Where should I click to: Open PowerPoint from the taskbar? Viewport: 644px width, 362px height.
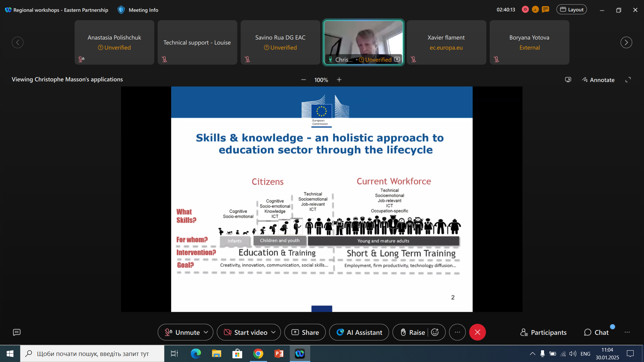pyautogui.click(x=279, y=354)
